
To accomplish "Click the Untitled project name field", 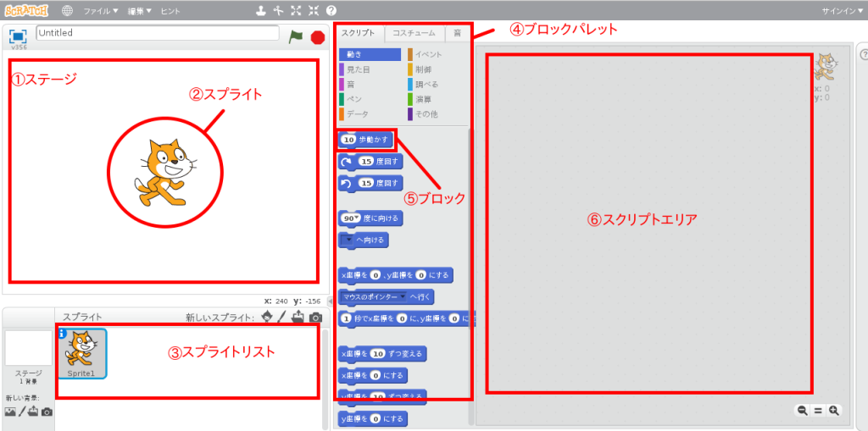I will (x=157, y=33).
